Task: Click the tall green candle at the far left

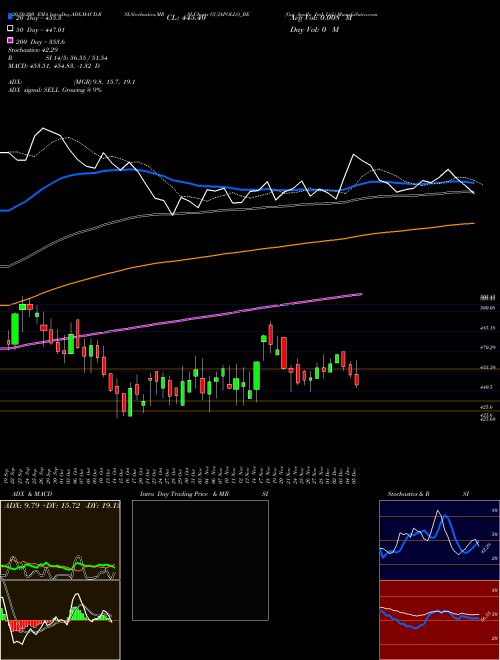Action: pos(15,329)
